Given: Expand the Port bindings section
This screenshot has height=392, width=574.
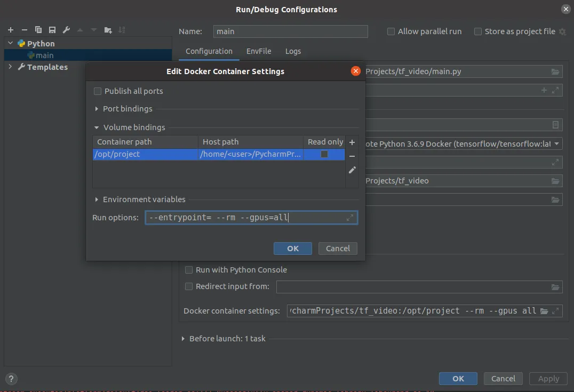Looking at the screenshot, I should coord(97,109).
